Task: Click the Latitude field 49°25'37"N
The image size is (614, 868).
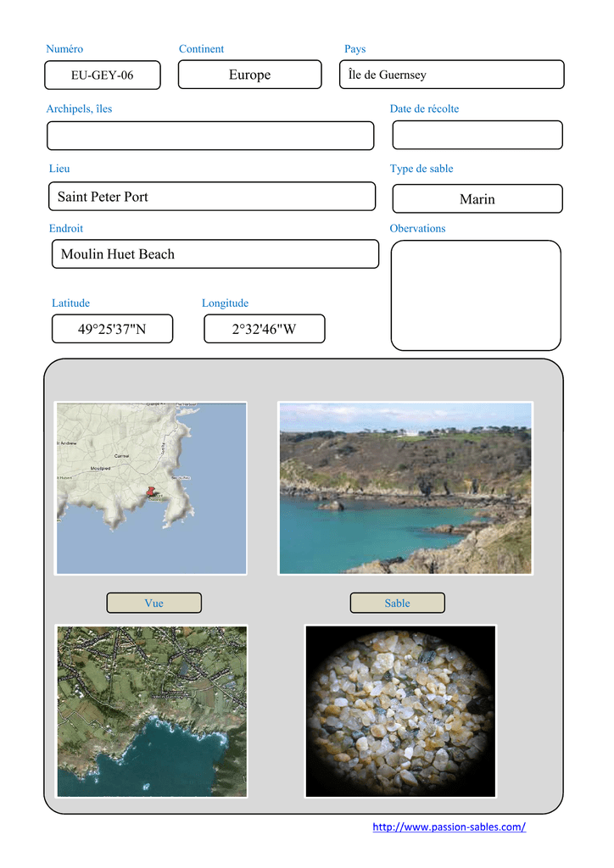Action: click(x=112, y=329)
